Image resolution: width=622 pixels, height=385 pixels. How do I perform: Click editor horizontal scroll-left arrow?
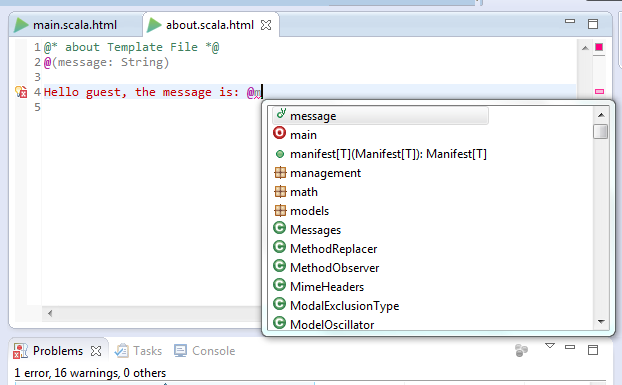pos(50,313)
